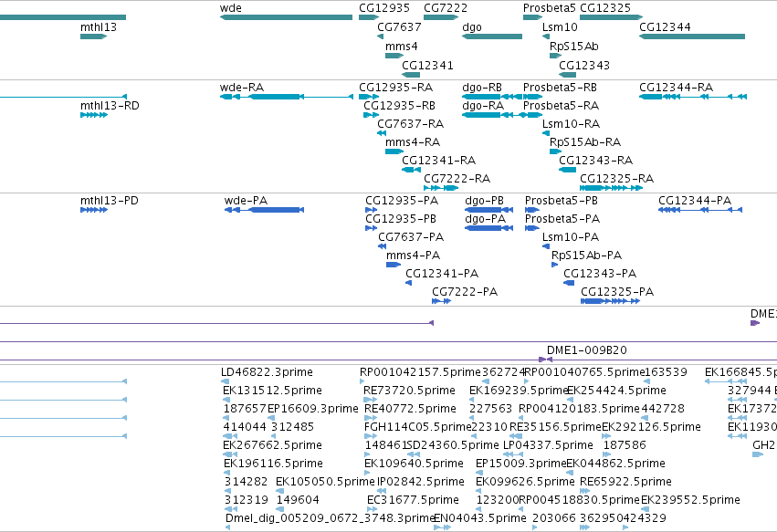Click the CG7637 gene label
Image resolution: width=777 pixels, height=532 pixels.
click(399, 27)
